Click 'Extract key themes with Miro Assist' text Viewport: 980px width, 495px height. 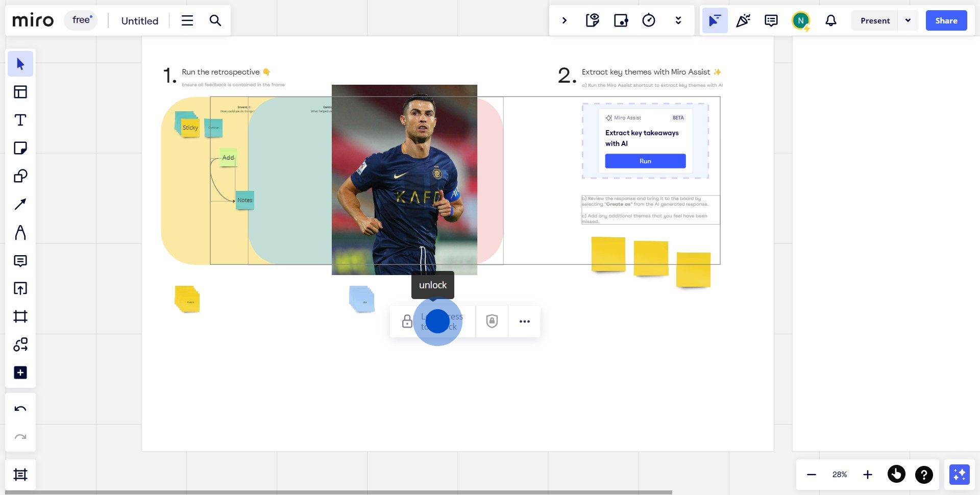[646, 72]
